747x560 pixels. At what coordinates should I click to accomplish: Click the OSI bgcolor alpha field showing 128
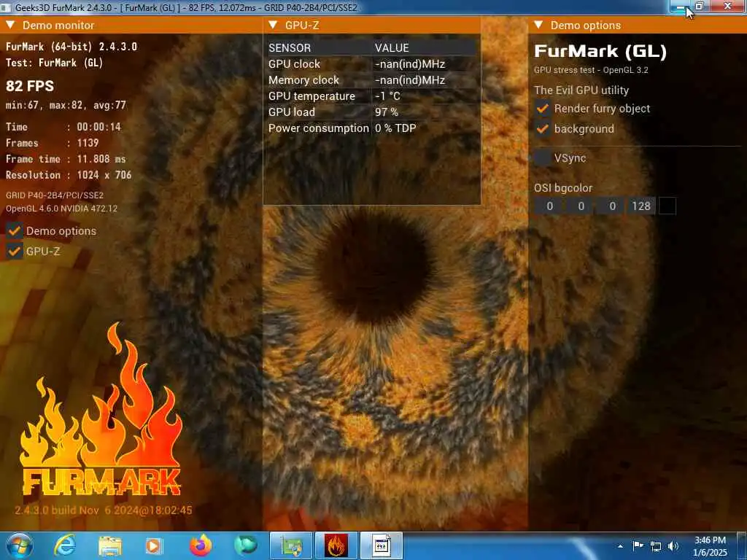[641, 206]
